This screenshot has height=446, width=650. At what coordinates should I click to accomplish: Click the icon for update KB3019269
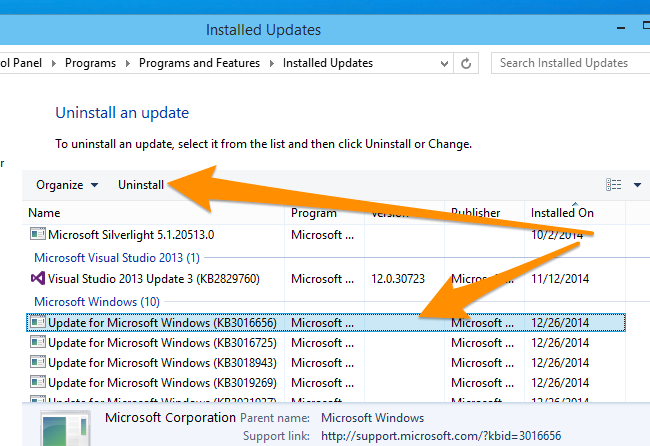(x=37, y=382)
